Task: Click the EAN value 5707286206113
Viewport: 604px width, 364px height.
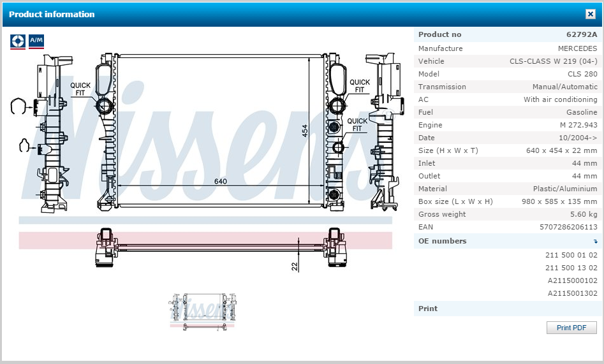Action: click(x=568, y=227)
